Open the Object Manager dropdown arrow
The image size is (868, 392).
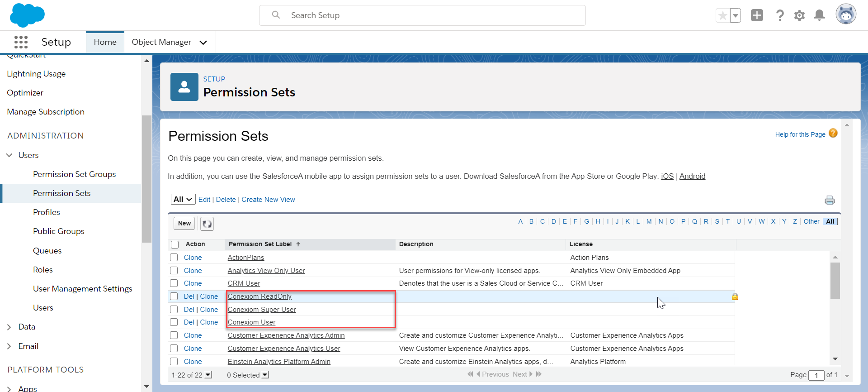pyautogui.click(x=203, y=43)
